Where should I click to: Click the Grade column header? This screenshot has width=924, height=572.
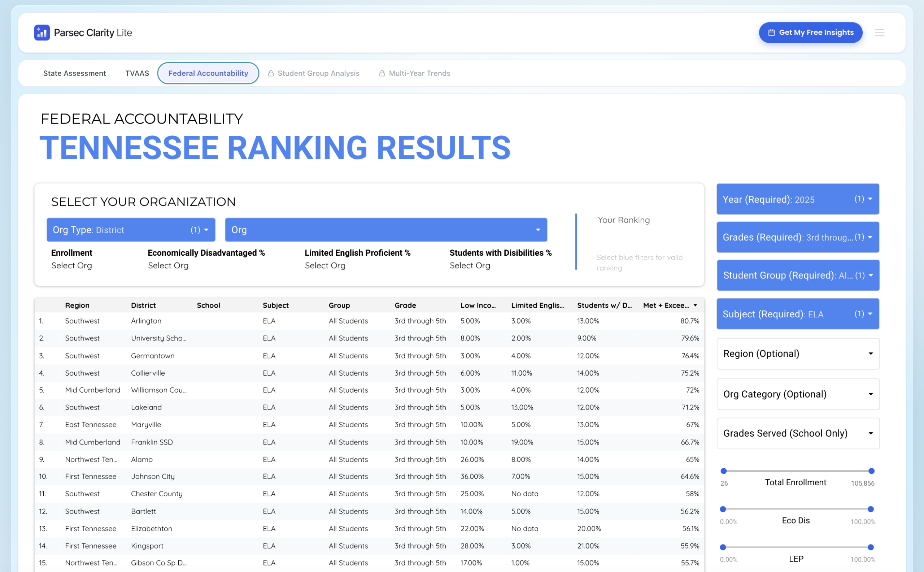click(x=405, y=305)
